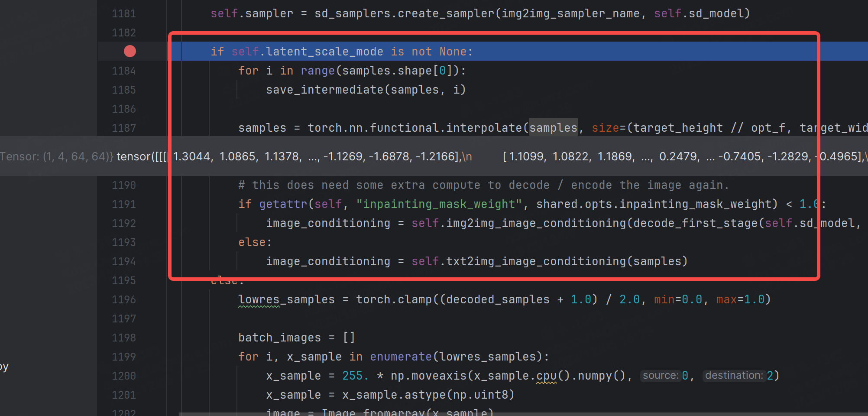868x416 pixels.
Task: Click the 'source:' inlay hint on line 1200
Action: point(661,376)
